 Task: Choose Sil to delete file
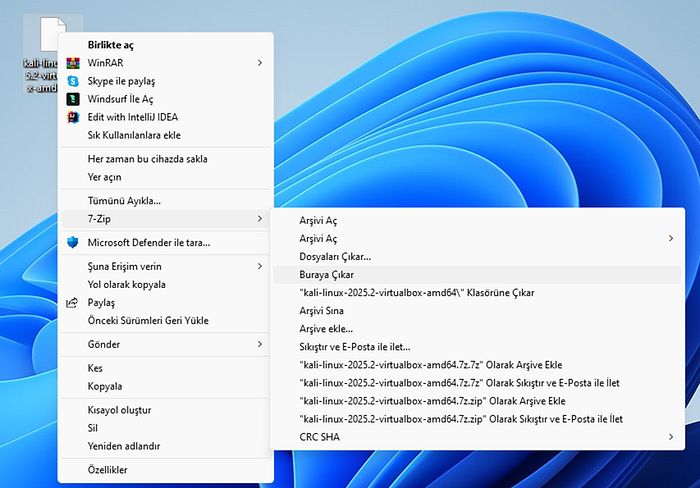[166, 428]
